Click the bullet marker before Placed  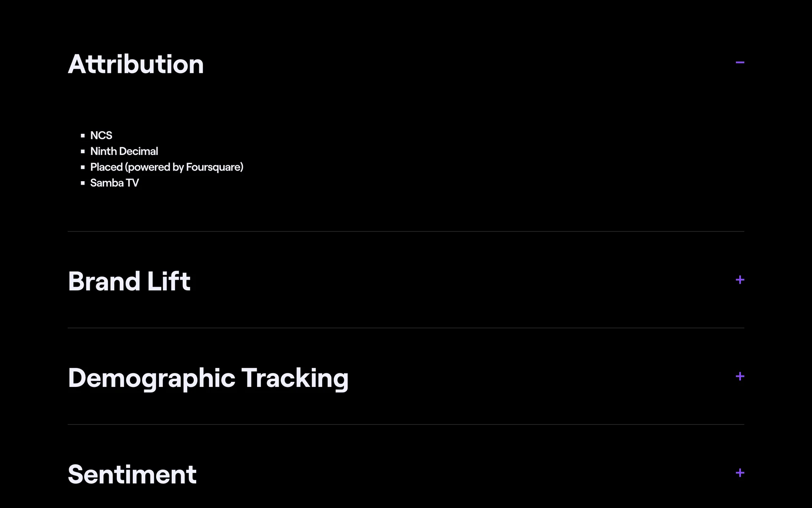(83, 167)
